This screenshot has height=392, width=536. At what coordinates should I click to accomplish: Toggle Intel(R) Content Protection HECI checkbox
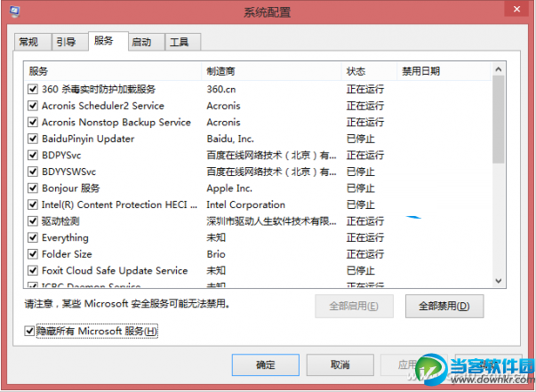[x=33, y=204]
